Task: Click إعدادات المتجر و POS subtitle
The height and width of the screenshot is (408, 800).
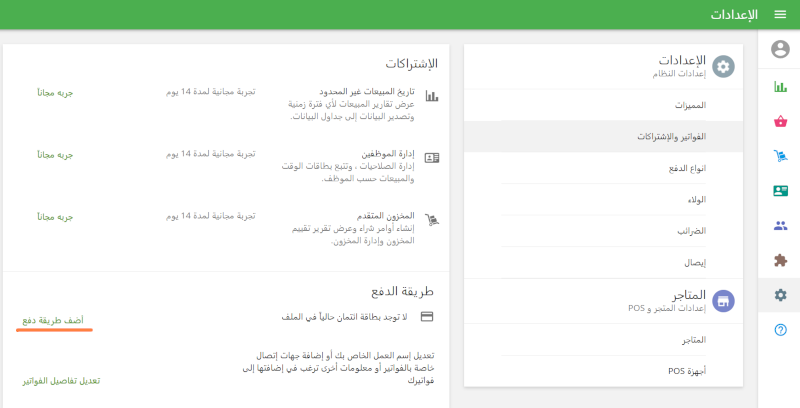Action: point(667,309)
